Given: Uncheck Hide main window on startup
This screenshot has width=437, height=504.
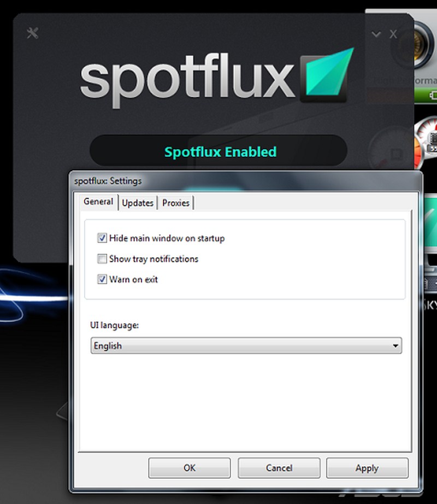Looking at the screenshot, I should point(102,238).
